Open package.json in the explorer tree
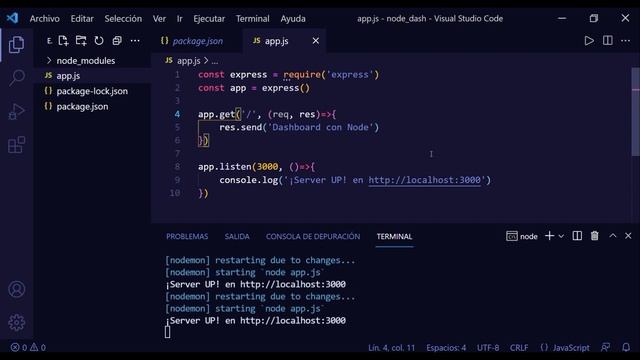Screen dimensions: 640x360 pos(82,107)
